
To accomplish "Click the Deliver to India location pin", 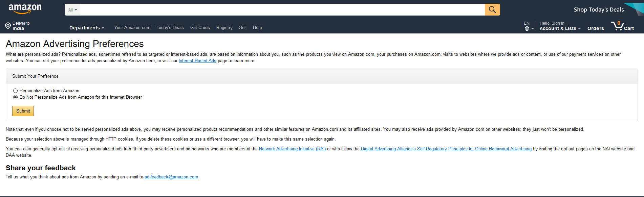I will (x=8, y=26).
